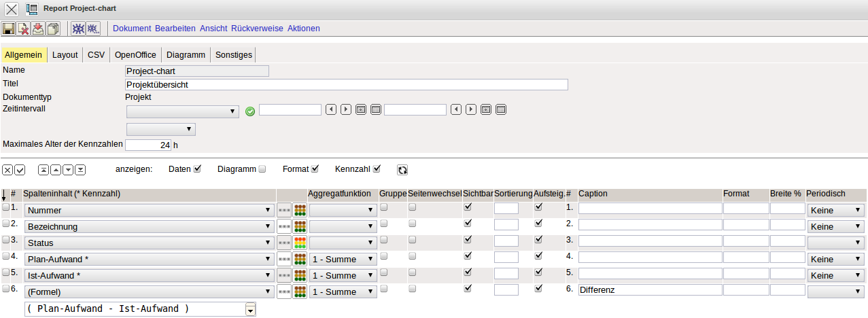The width and height of the screenshot is (868, 318).
Task: Toggle the Gruppe checkbox for Nummer row
Action: tap(383, 207)
